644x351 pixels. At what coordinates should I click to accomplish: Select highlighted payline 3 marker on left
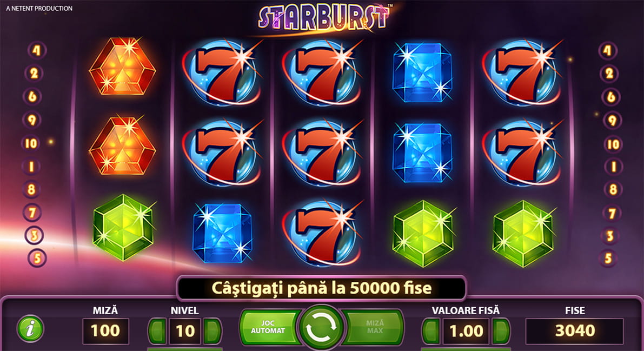[35, 235]
